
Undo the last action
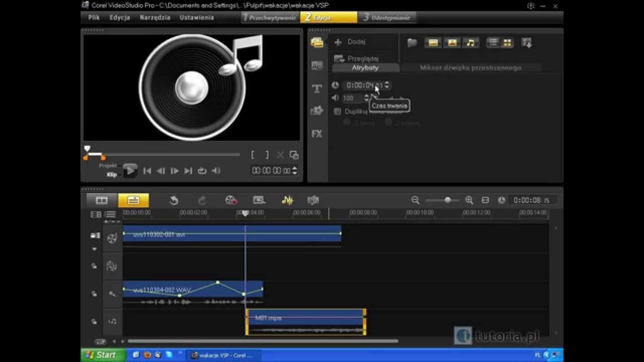[174, 201]
